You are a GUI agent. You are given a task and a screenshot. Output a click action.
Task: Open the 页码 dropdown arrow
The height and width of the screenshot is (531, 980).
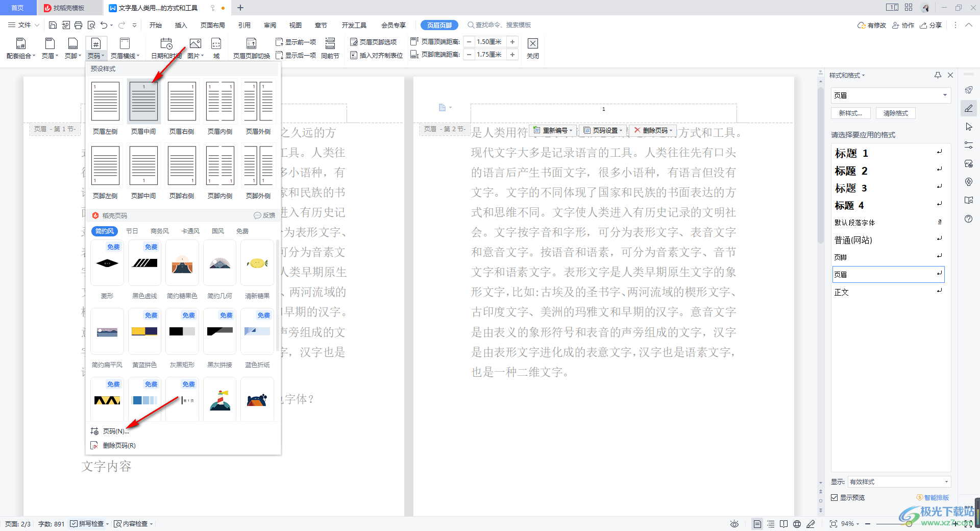click(103, 56)
